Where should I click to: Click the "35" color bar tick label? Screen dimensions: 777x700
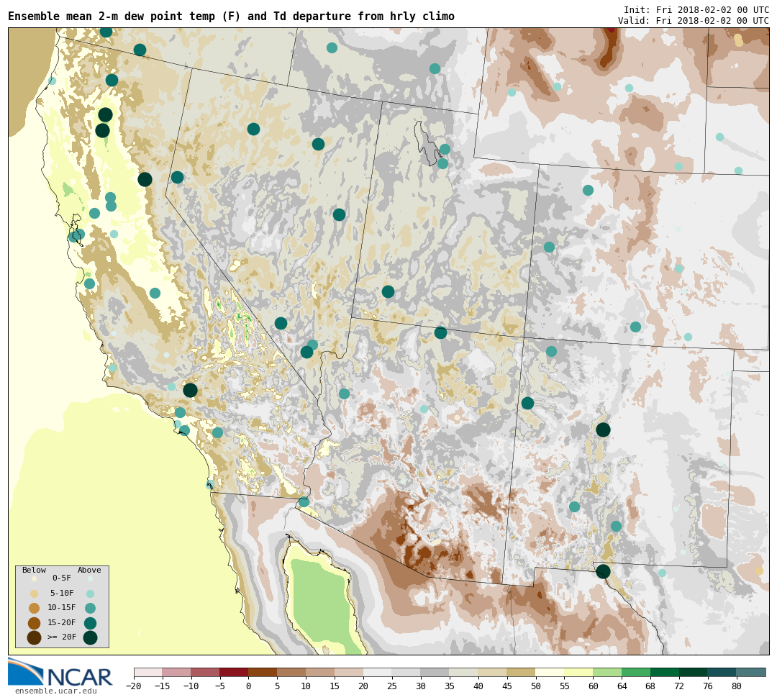pos(450,686)
